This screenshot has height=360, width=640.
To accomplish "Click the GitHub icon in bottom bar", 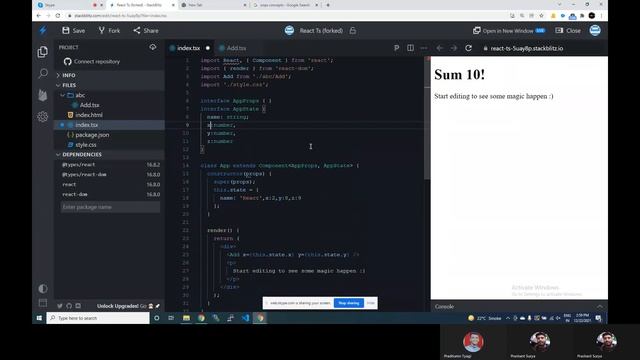I will (69, 306).
